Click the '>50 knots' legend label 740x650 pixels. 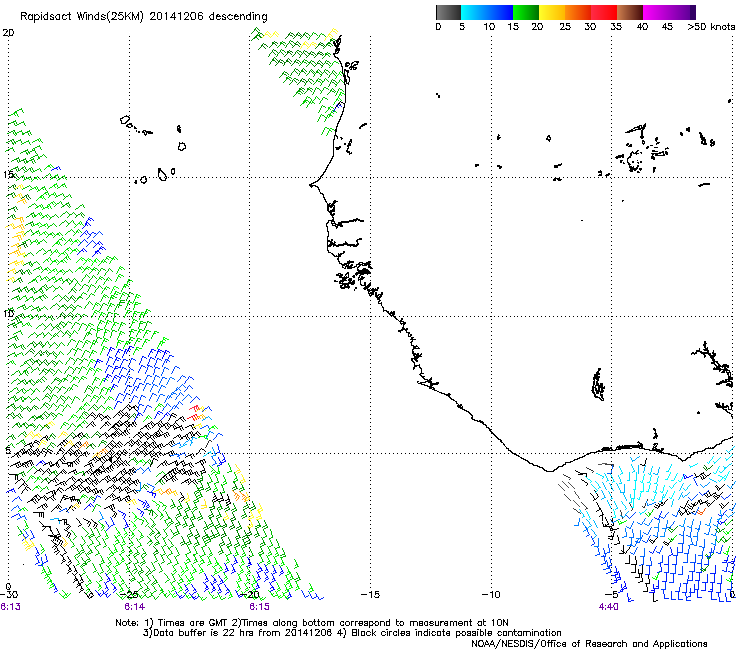[711, 27]
